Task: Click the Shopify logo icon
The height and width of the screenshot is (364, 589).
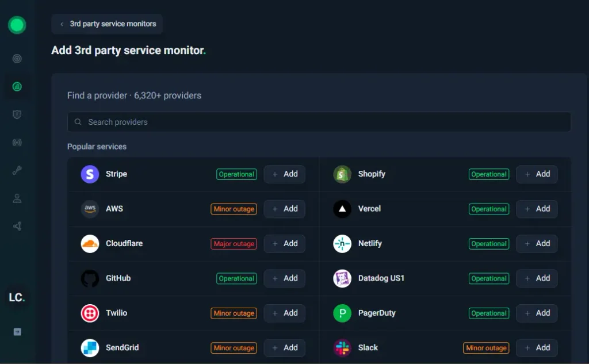Action: pyautogui.click(x=342, y=174)
